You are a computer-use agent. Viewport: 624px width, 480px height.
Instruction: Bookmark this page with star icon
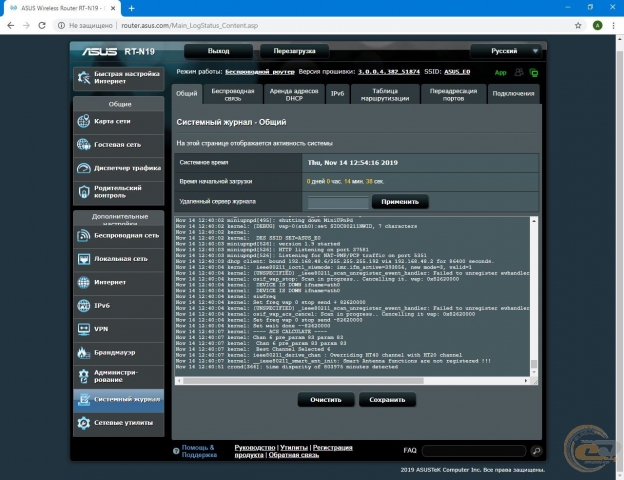[x=578, y=25]
